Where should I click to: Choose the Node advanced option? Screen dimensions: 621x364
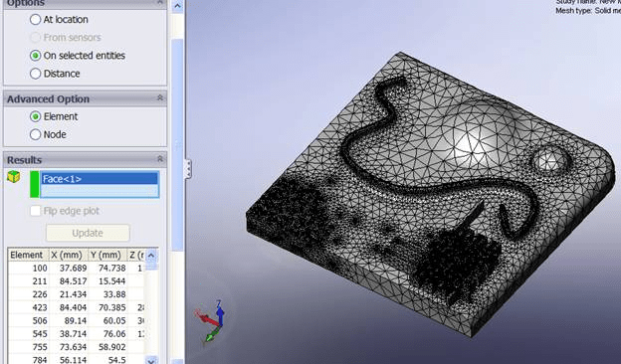(x=35, y=134)
